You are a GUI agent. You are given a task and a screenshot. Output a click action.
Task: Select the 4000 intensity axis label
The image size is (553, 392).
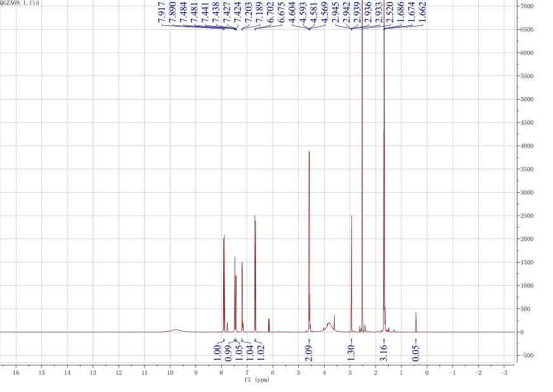point(526,146)
